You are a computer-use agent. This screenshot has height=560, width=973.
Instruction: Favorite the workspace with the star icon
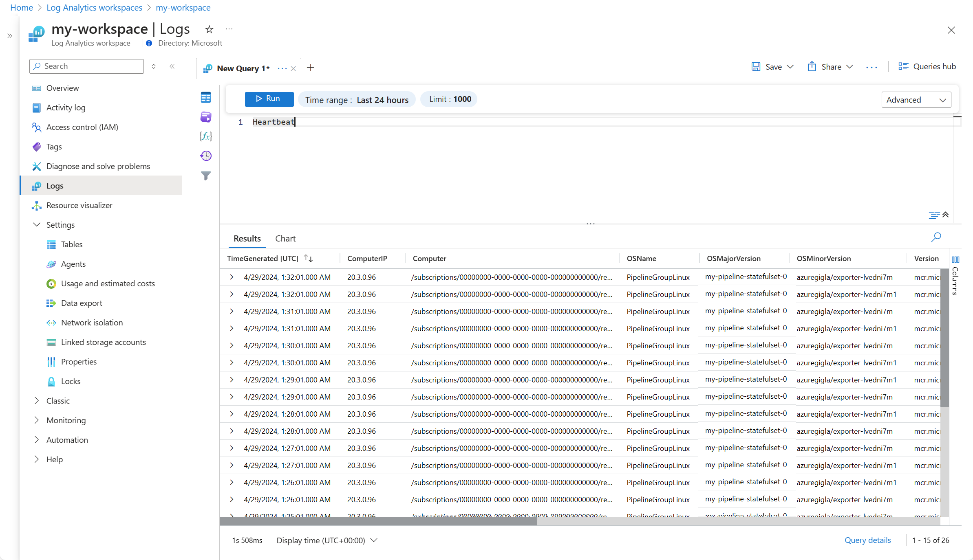pos(209,29)
